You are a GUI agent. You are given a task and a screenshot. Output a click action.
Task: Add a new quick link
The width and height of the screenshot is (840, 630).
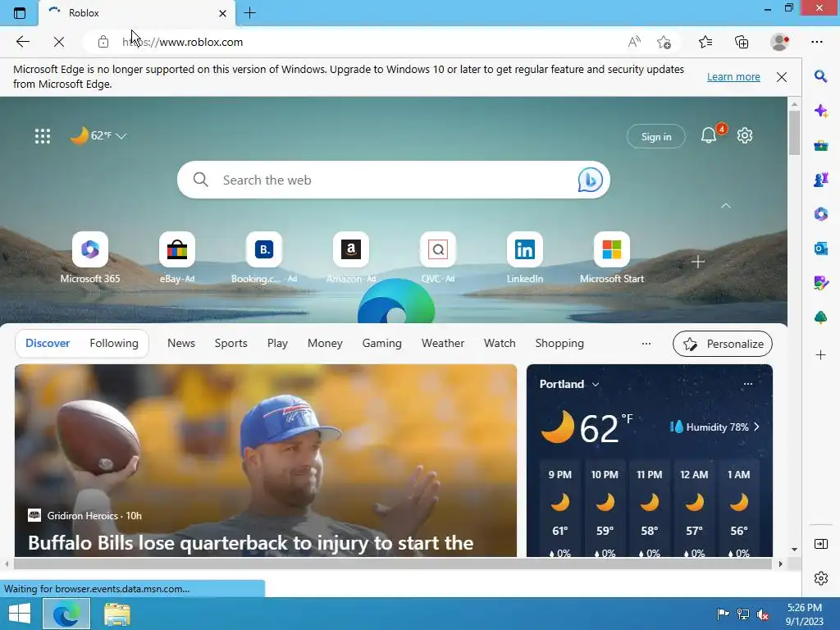(697, 262)
